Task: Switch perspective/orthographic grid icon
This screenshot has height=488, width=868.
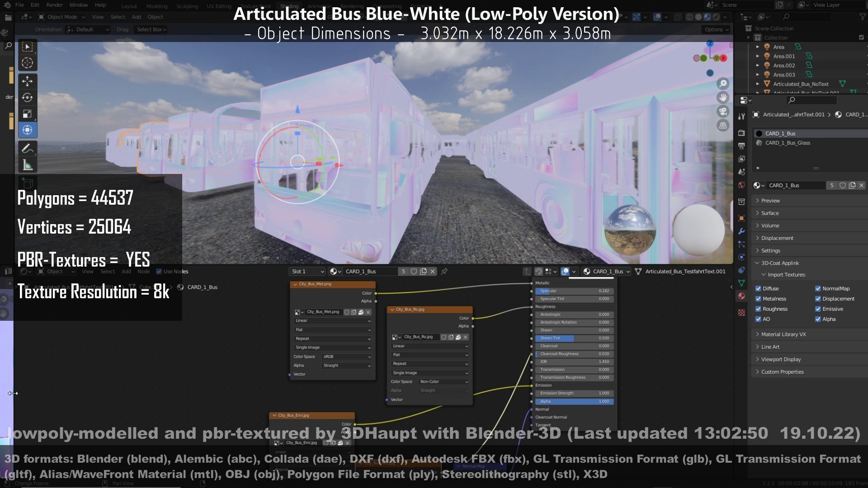Action: (723, 126)
